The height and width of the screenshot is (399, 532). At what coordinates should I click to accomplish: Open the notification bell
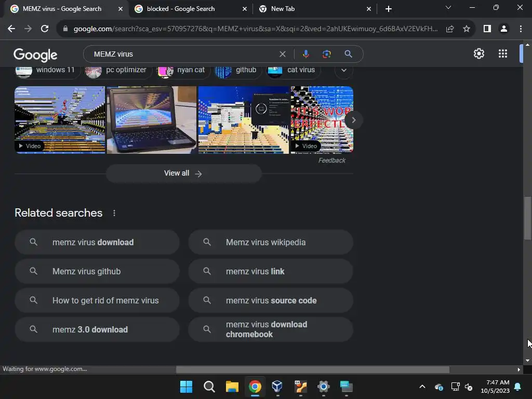pos(518,387)
